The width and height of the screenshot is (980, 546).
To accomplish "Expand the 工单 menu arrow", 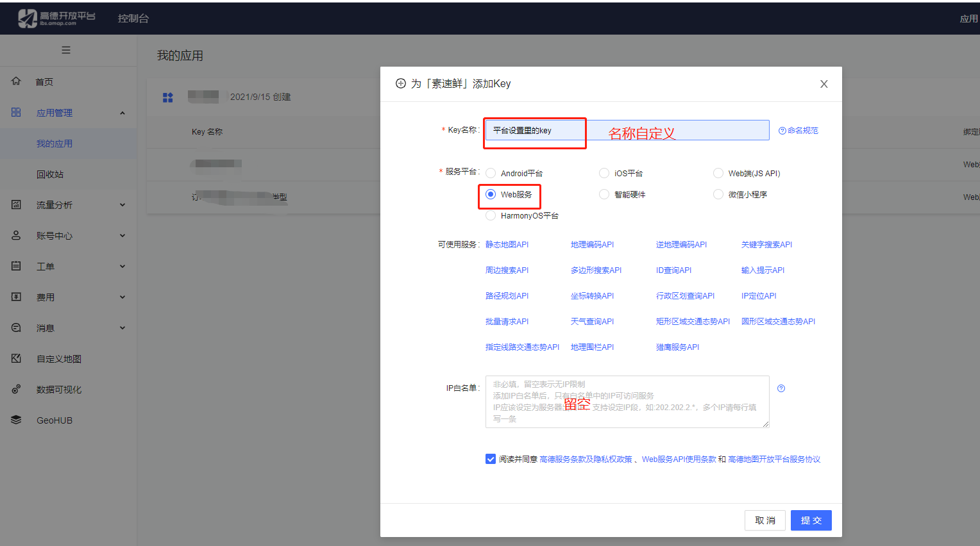I will pyautogui.click(x=122, y=267).
